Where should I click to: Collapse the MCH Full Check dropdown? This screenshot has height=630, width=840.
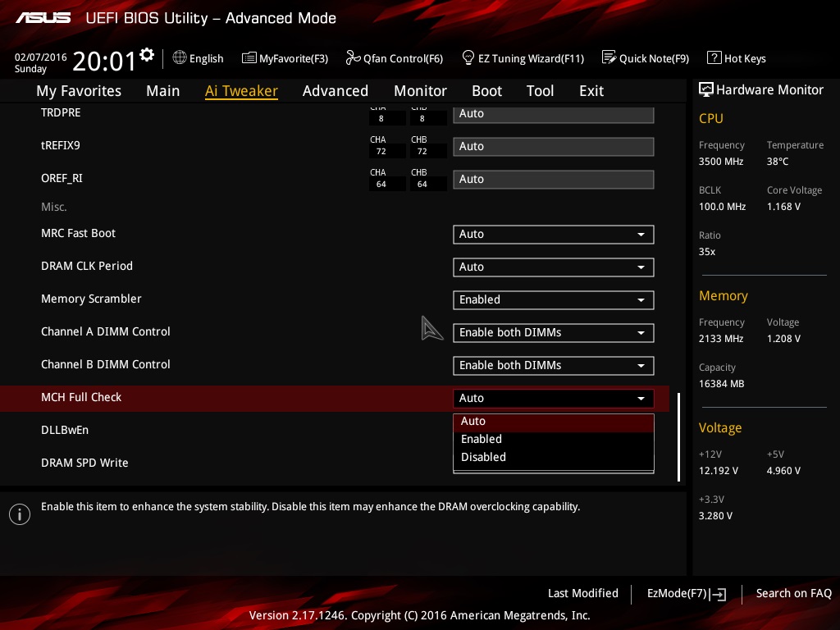(554, 398)
